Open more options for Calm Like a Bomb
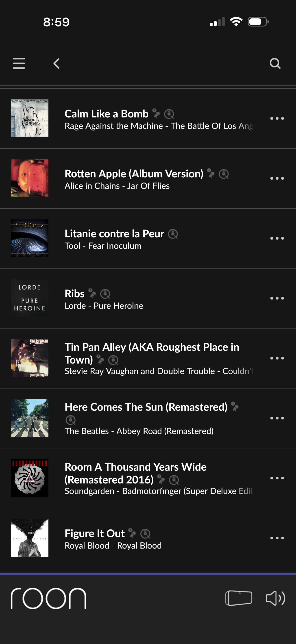 [277, 118]
